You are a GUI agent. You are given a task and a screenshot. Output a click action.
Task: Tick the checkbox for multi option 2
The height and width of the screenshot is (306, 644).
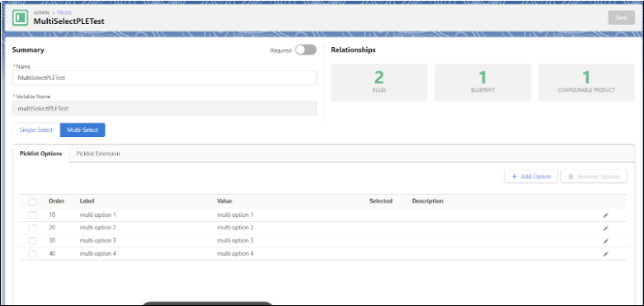[x=32, y=228]
